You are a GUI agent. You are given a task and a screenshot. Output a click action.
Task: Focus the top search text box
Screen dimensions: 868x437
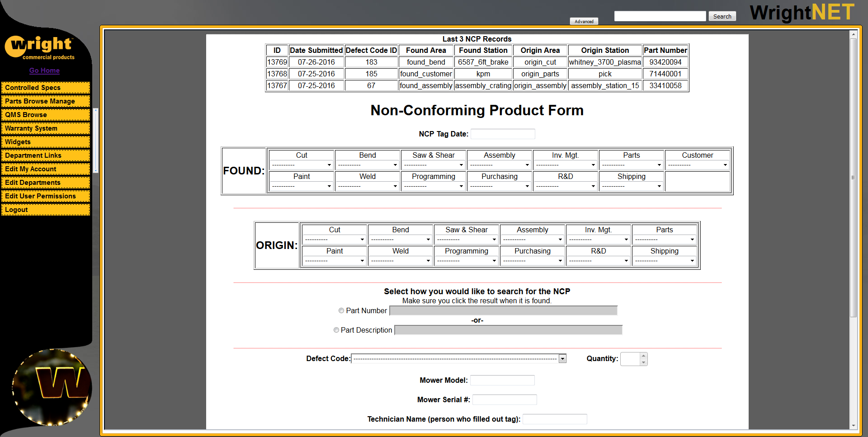point(660,16)
